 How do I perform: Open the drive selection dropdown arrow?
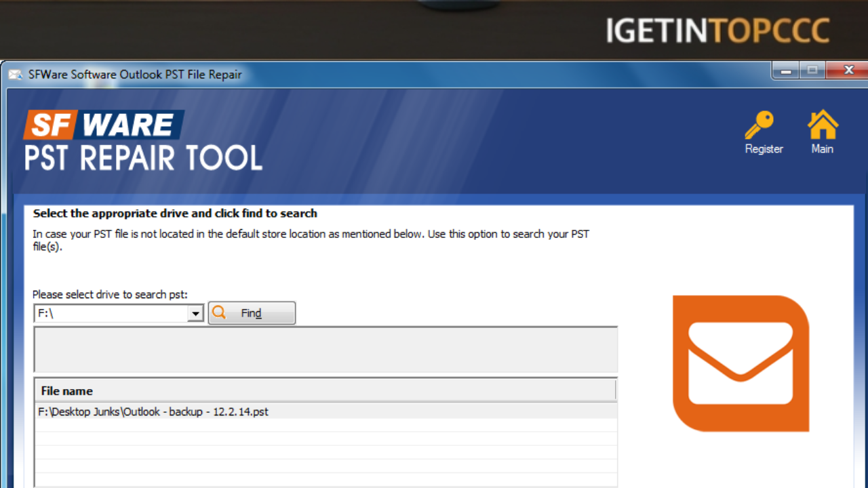coord(196,313)
